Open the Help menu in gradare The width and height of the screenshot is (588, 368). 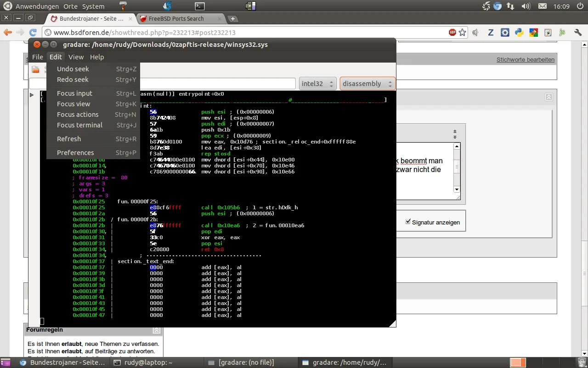[x=97, y=57]
